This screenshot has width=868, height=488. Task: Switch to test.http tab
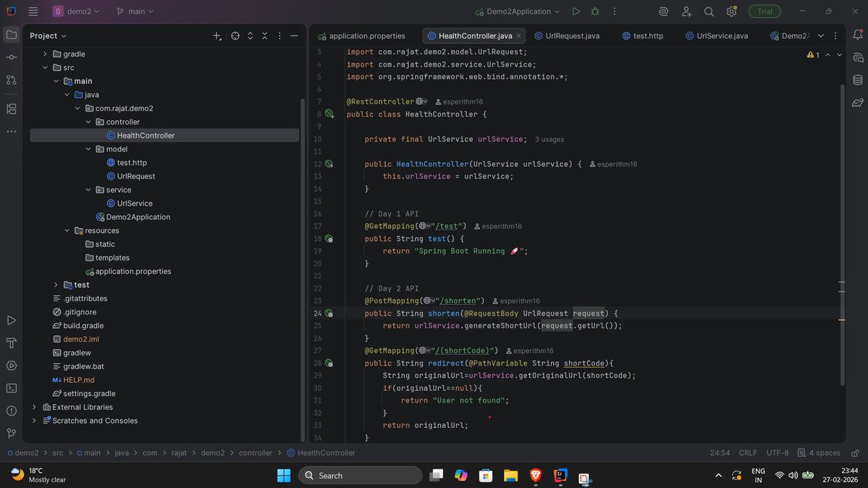point(643,35)
